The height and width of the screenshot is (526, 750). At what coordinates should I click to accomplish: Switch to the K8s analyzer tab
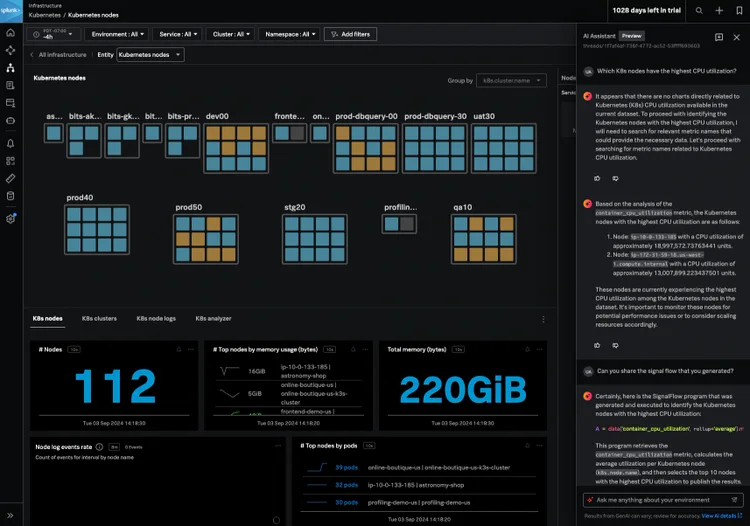click(x=213, y=318)
